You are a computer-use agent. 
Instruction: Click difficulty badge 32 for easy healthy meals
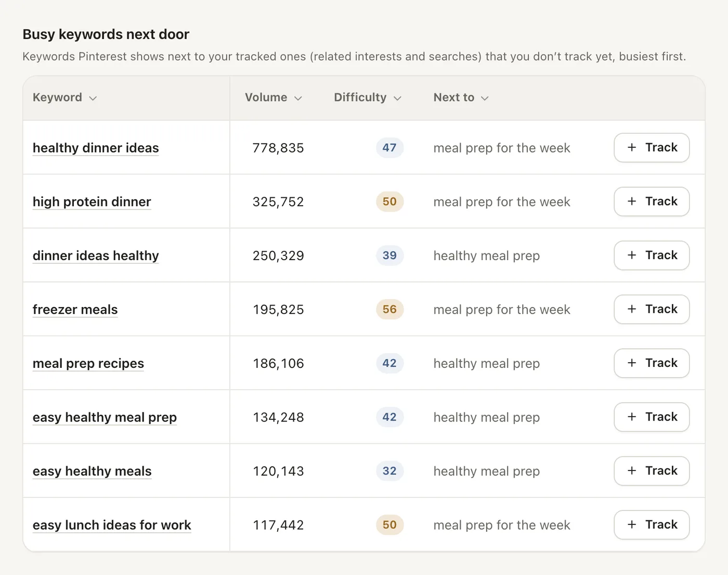[x=389, y=471]
